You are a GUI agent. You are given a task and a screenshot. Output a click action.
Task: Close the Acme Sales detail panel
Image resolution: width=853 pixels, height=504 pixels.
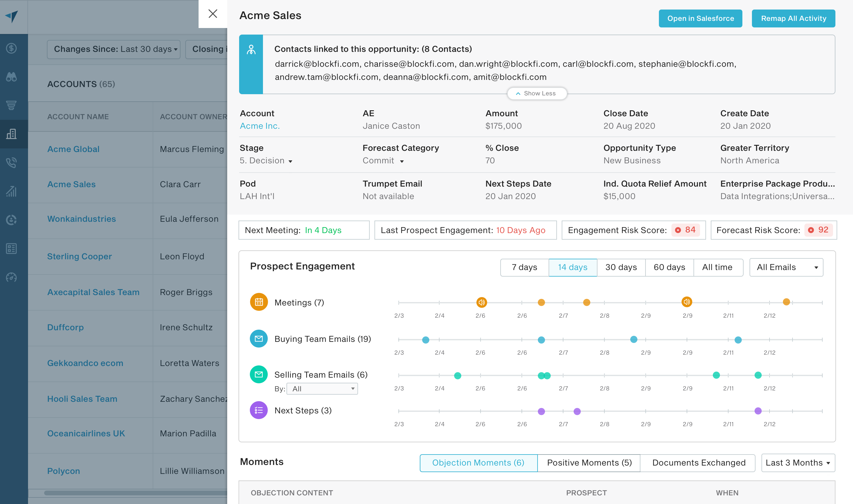point(213,14)
